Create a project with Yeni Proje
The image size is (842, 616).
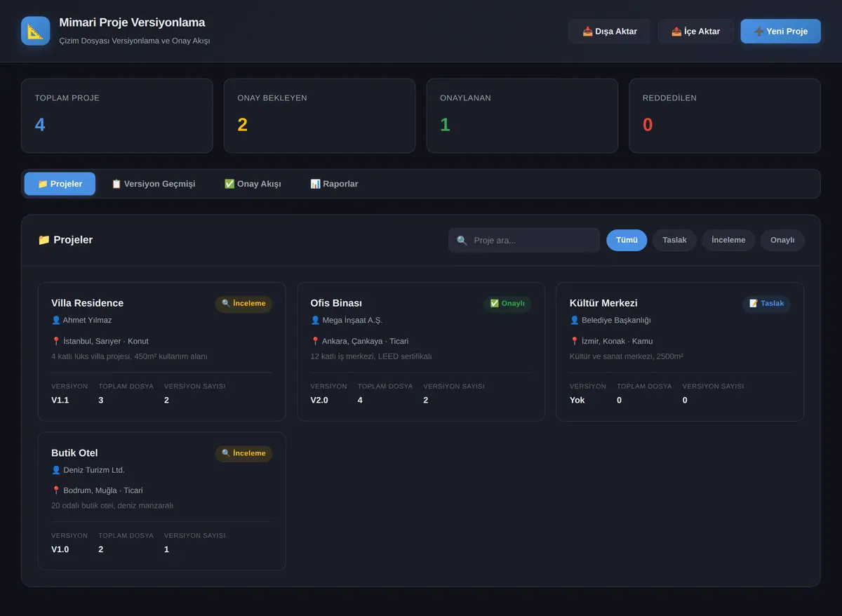click(780, 32)
